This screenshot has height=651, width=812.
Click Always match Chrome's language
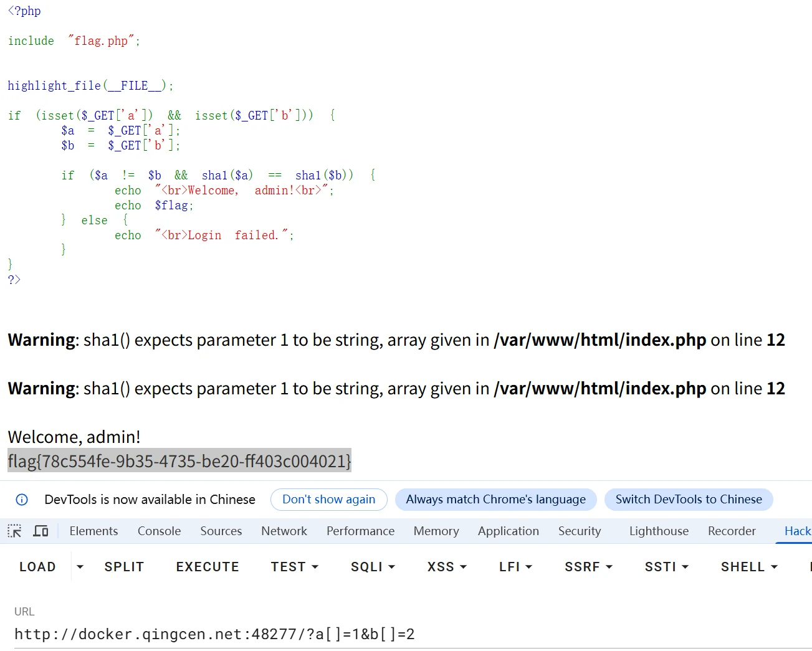tap(496, 500)
